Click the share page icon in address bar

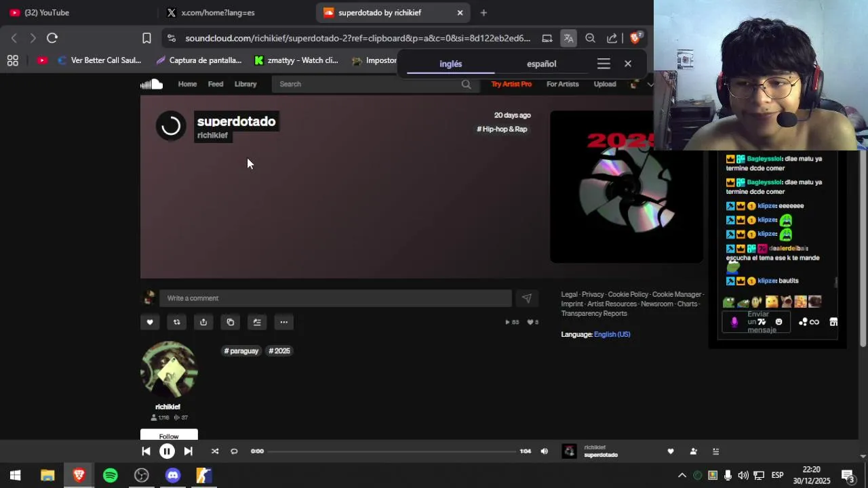click(x=612, y=39)
